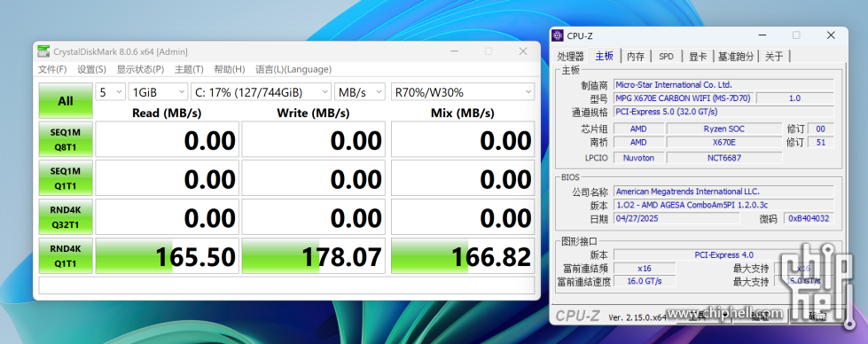868x344 pixels.
Task: Open the 显示状态(P) menu
Action: pos(140,69)
